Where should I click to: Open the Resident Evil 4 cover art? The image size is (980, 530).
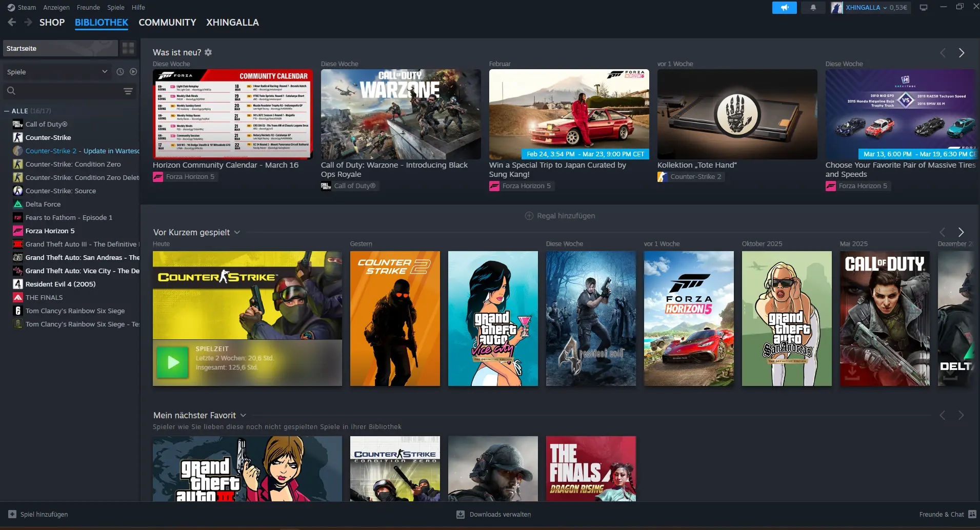pos(591,318)
